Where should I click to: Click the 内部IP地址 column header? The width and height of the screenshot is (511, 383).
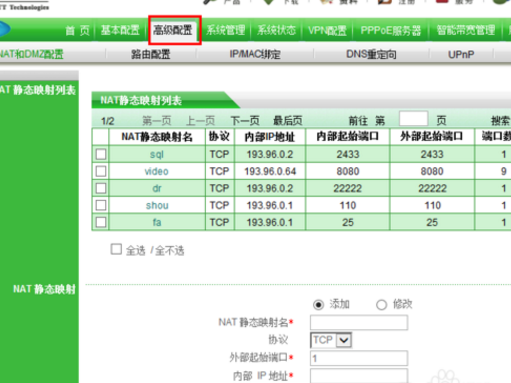[x=270, y=137]
